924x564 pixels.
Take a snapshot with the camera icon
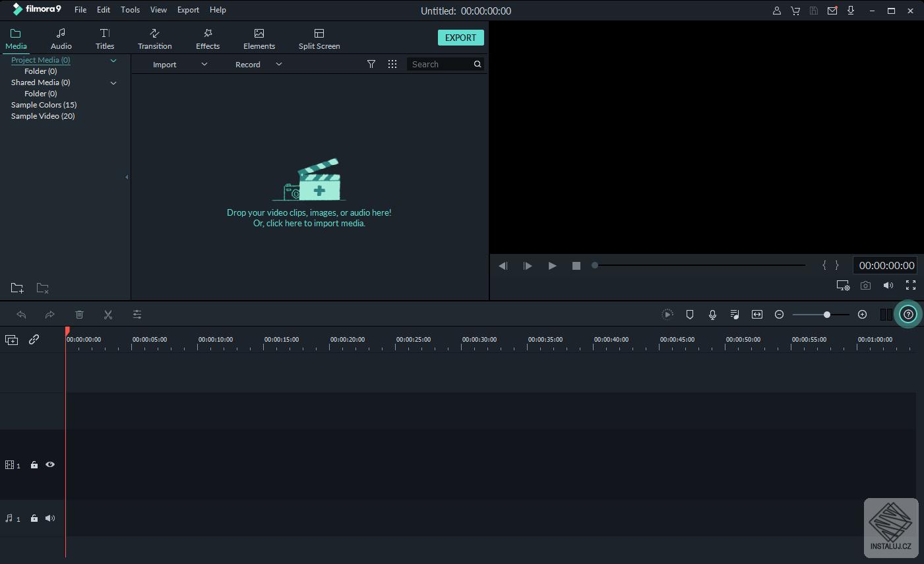tap(865, 286)
